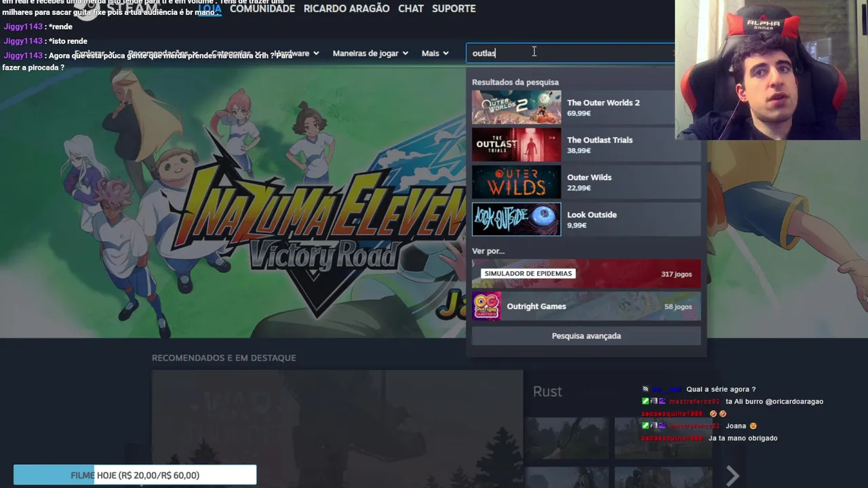868x488 pixels.
Task: Go to the COMUNIDADE tab
Action: pos(262,9)
